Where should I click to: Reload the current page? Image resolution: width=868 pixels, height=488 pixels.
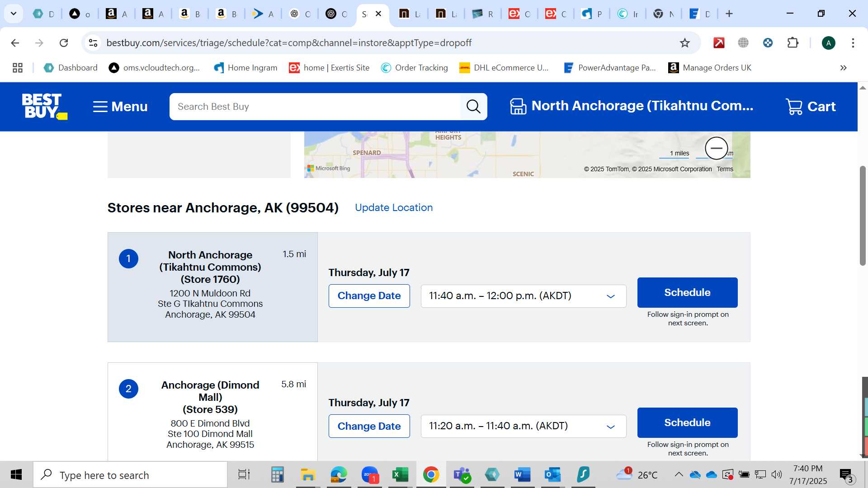pyautogui.click(x=64, y=43)
